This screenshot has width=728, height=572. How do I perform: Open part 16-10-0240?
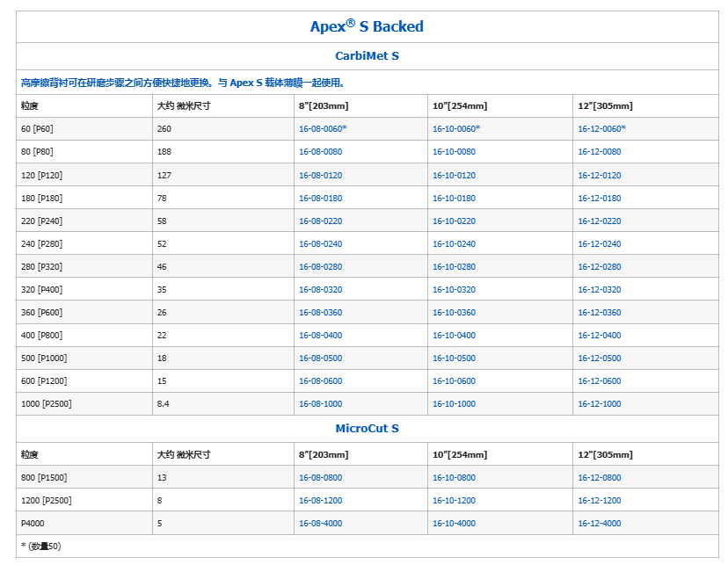pyautogui.click(x=454, y=244)
